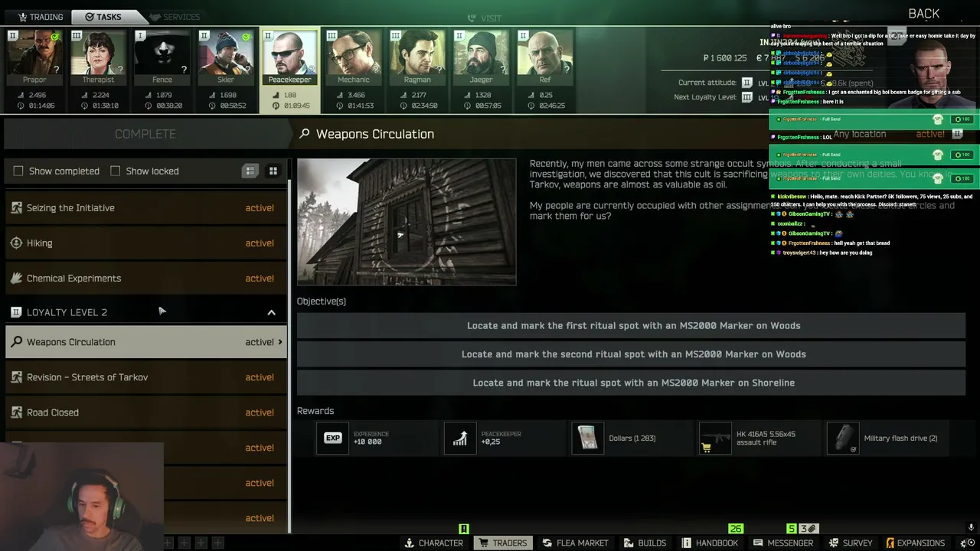
Task: Click the Visit trader button
Action: coord(485,18)
